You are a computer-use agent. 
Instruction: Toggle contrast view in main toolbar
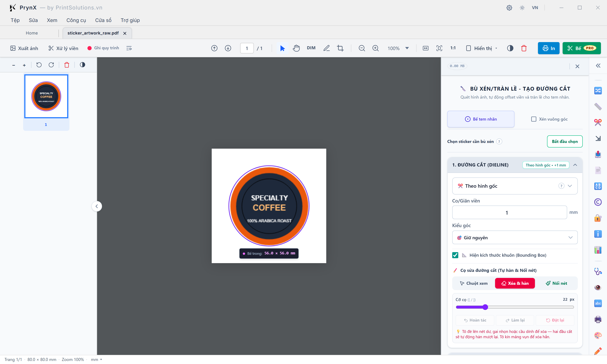click(510, 48)
